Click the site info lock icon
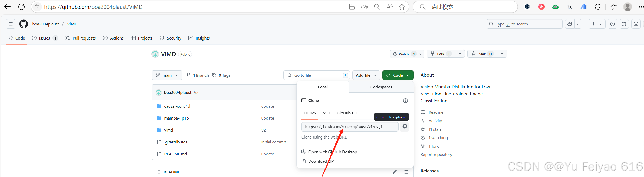 click(37, 7)
